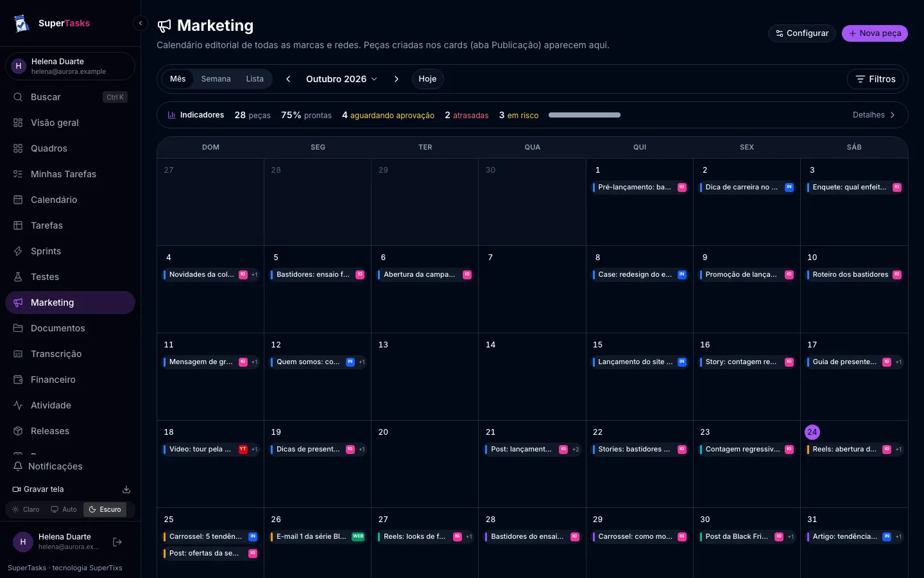Go to the next month arrow
This screenshot has height=578, width=924.
tap(397, 79)
